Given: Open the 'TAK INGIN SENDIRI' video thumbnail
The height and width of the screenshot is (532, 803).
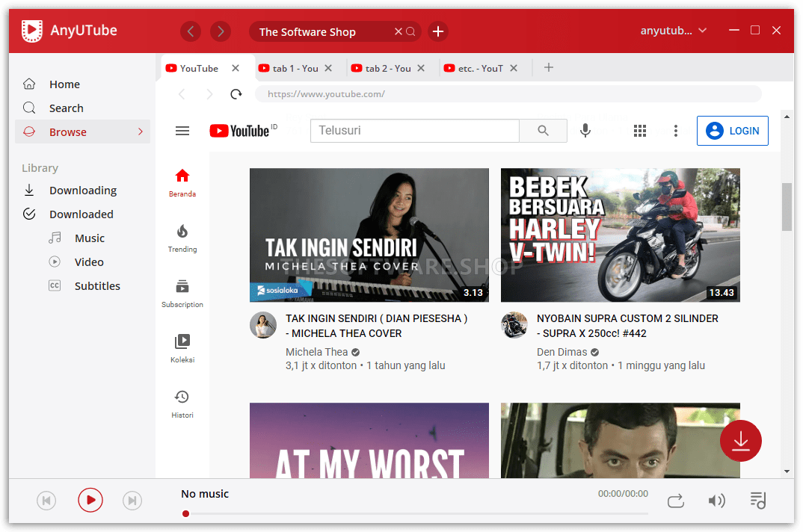Looking at the screenshot, I should pos(369,235).
